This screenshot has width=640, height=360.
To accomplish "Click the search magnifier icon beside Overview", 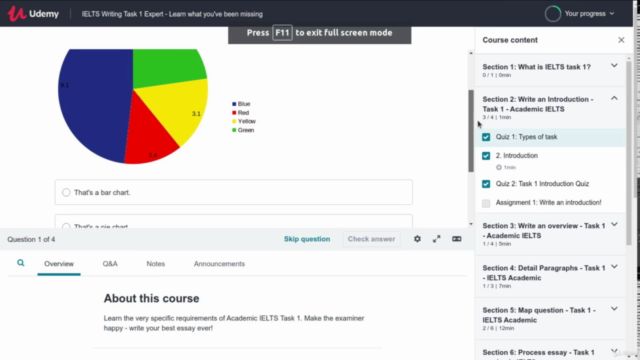I will [x=20, y=263].
